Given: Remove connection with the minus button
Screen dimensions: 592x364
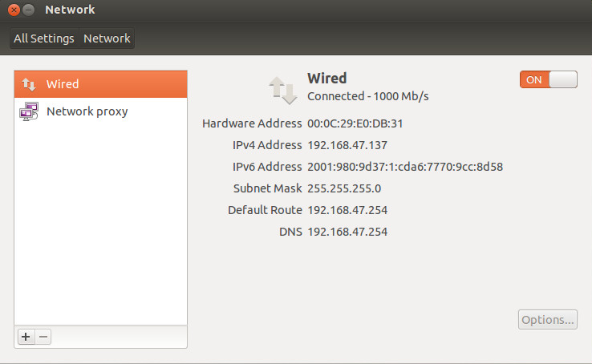Looking at the screenshot, I should (x=43, y=337).
